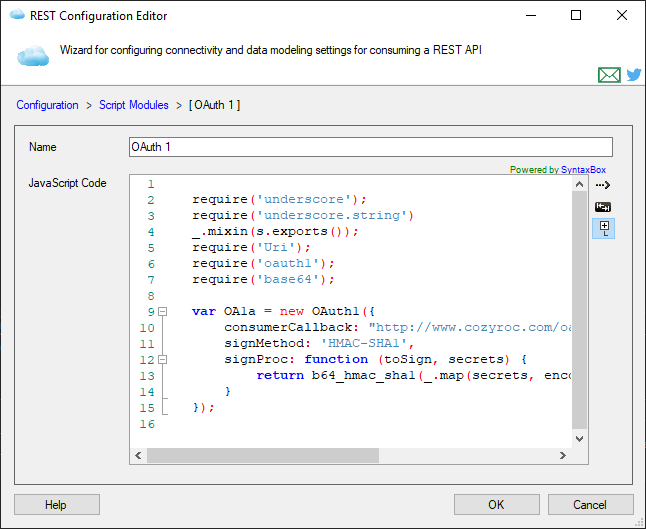Screen dimensions: 646x529
Task: Minimize the REST Configuration Editor window
Action: [531, 15]
